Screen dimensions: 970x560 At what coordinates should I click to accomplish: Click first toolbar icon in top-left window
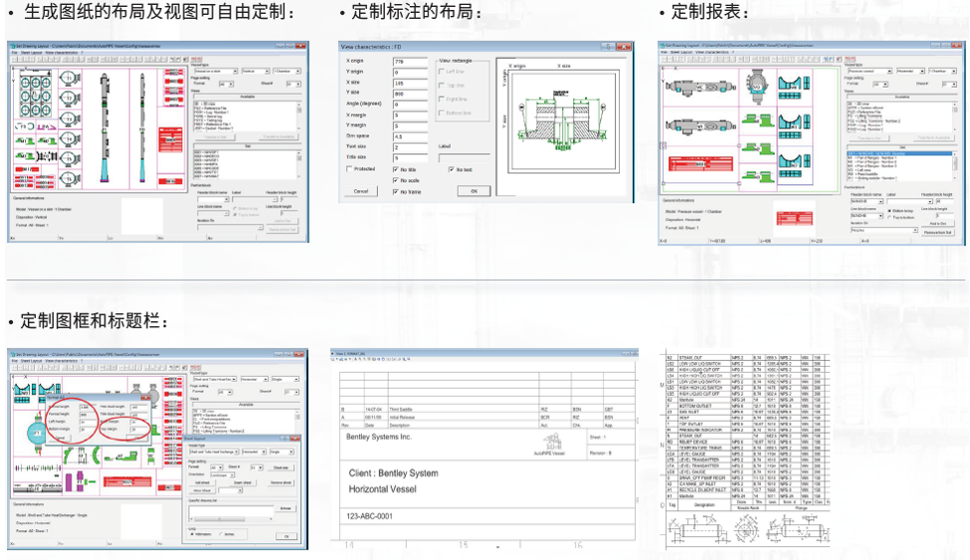12,60
